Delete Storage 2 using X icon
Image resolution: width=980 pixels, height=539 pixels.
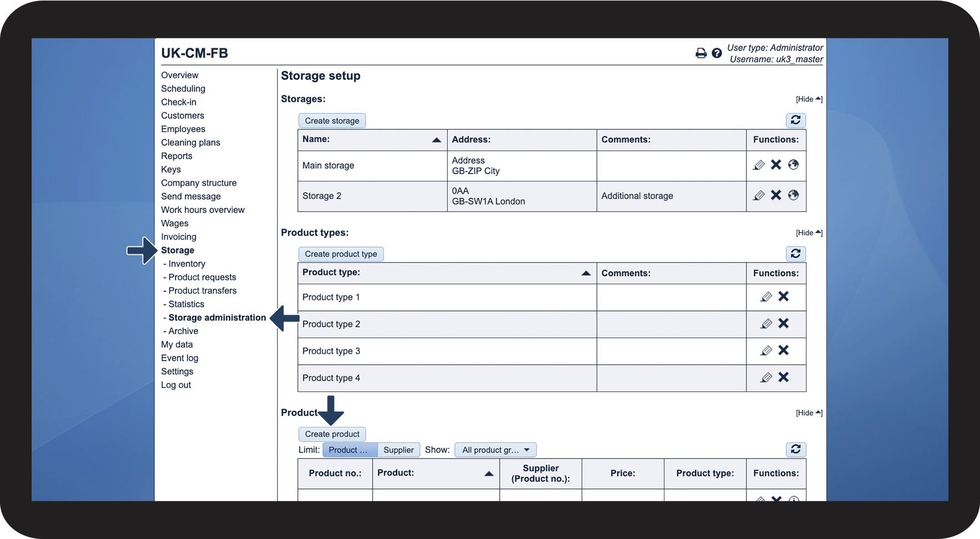[x=776, y=195]
